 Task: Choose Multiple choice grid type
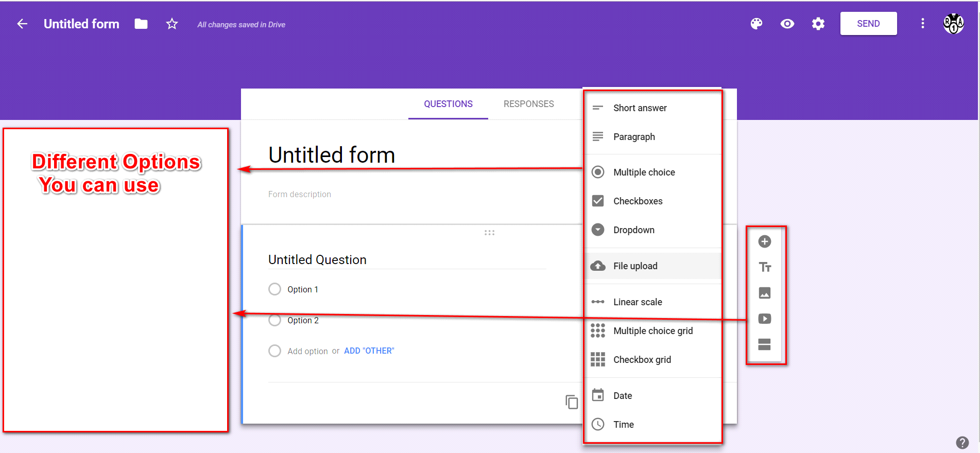tap(653, 331)
